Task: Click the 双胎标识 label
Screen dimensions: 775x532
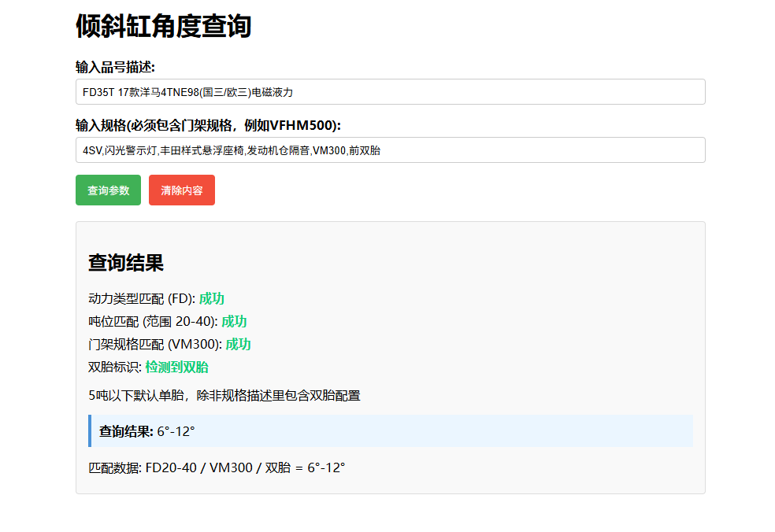Action: click(114, 368)
